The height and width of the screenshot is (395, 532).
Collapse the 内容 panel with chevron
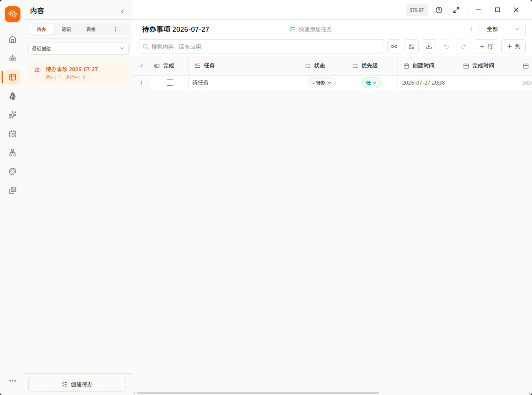coord(122,11)
